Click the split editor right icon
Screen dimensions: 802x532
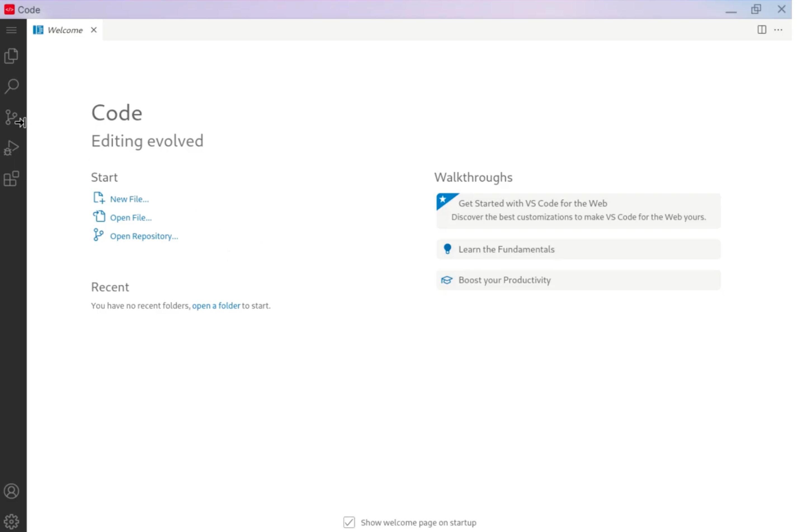[x=762, y=30]
